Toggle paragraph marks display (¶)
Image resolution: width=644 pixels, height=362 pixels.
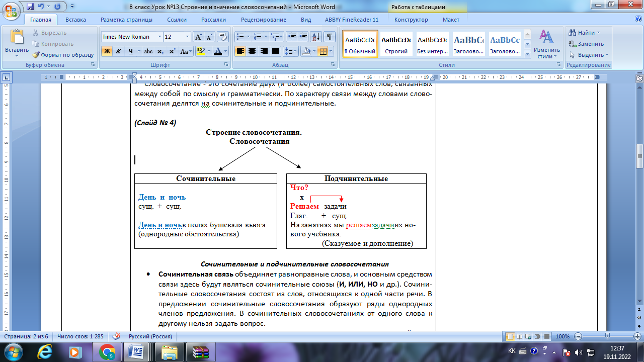329,37
